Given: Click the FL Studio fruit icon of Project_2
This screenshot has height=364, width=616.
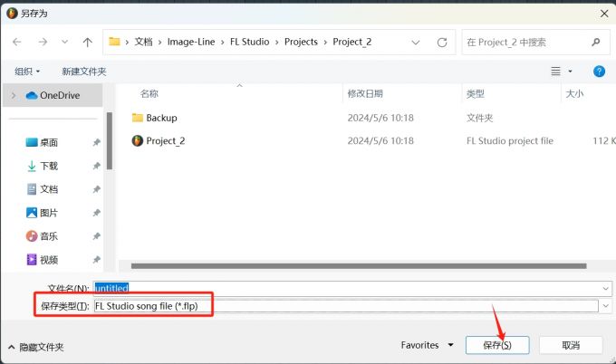Looking at the screenshot, I should click(x=137, y=140).
